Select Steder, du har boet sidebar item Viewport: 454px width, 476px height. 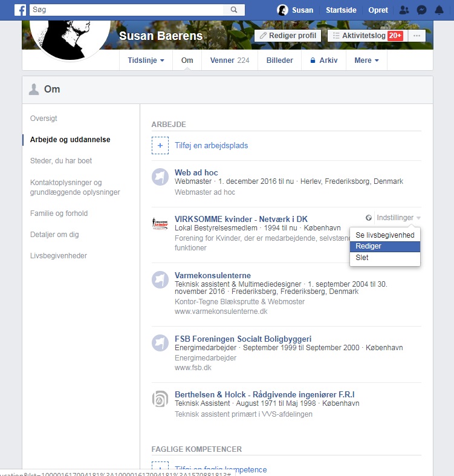click(60, 161)
